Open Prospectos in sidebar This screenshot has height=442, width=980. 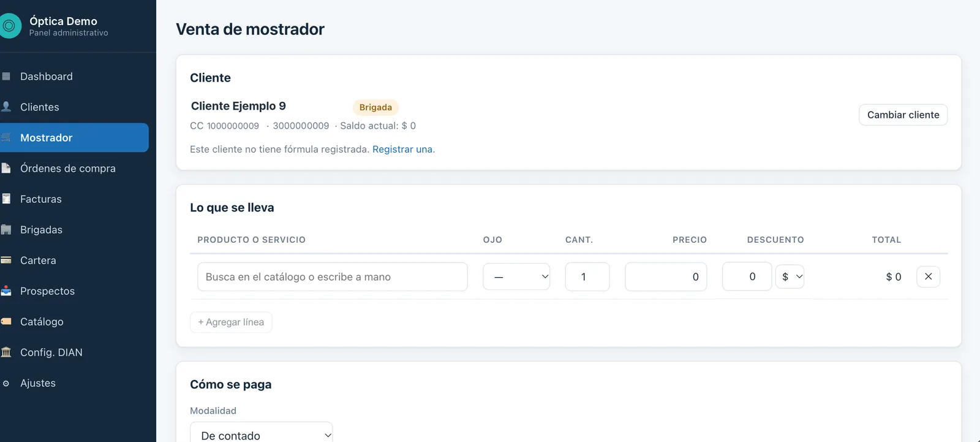coord(74,291)
